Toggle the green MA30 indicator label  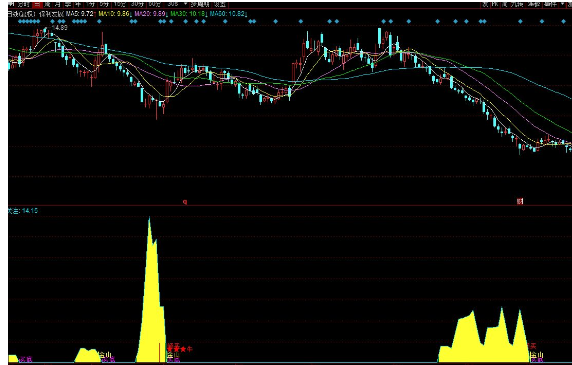[188, 13]
